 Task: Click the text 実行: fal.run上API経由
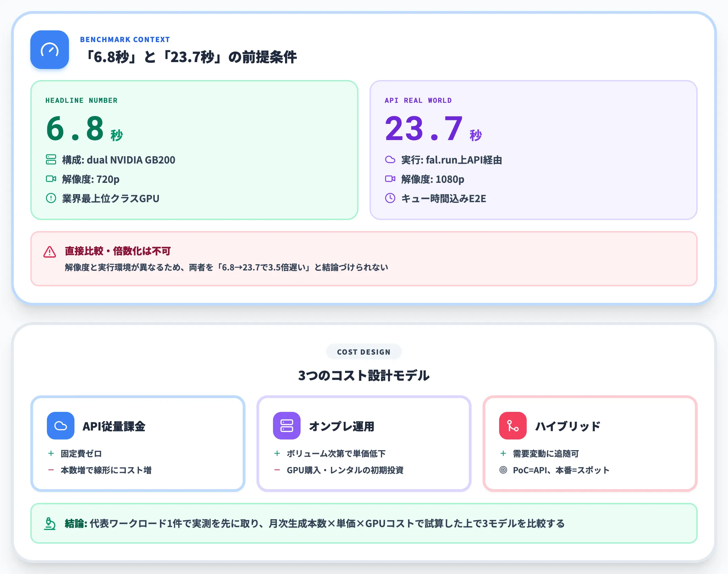tap(452, 160)
